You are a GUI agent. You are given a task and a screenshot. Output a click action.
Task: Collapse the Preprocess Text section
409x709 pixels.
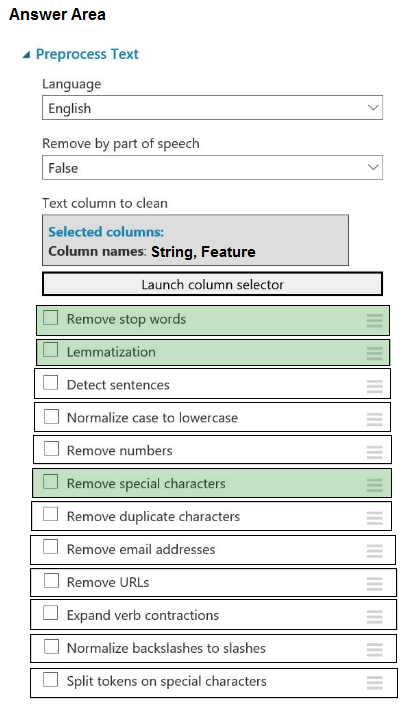pyautogui.click(x=26, y=55)
